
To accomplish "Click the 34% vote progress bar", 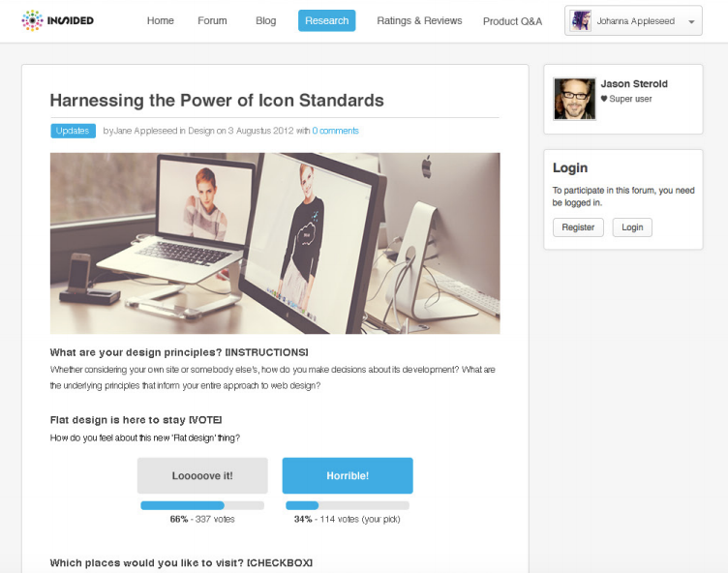I will pyautogui.click(x=348, y=505).
